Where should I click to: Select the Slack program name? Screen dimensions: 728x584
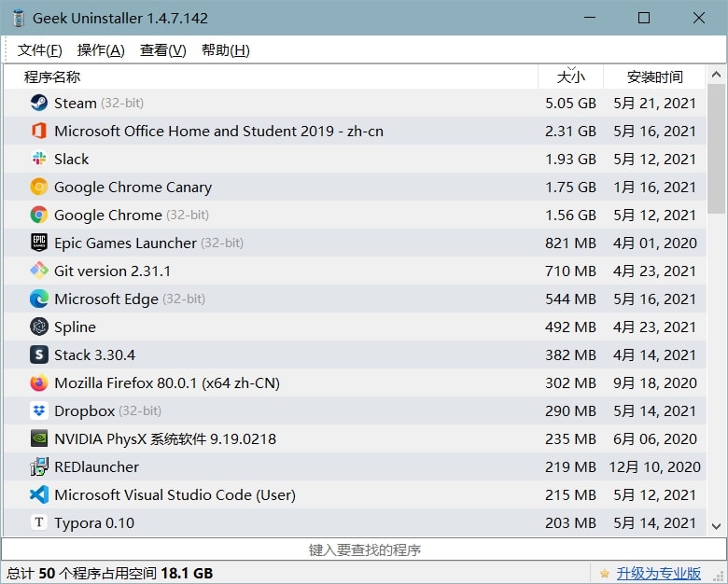tap(71, 159)
